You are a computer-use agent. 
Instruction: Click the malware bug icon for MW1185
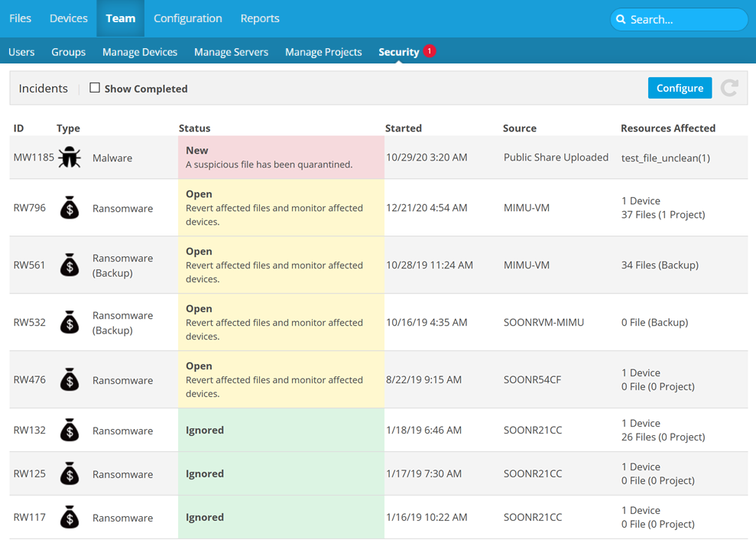70,158
